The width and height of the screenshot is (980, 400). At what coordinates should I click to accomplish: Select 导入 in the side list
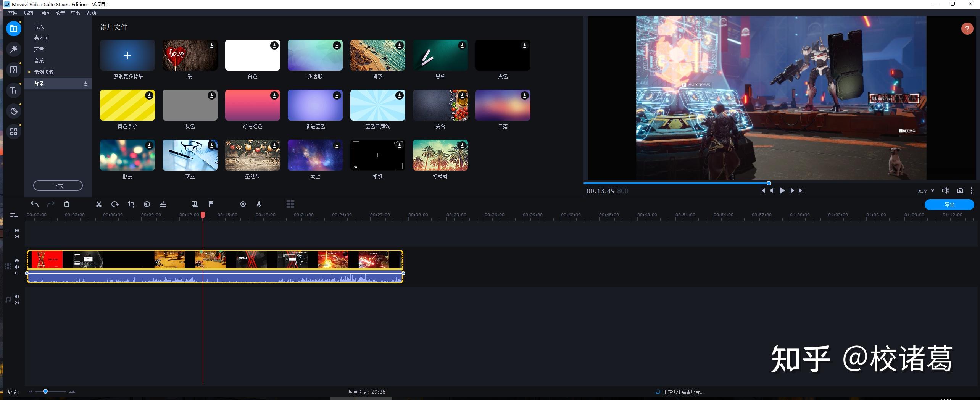tap(58, 26)
